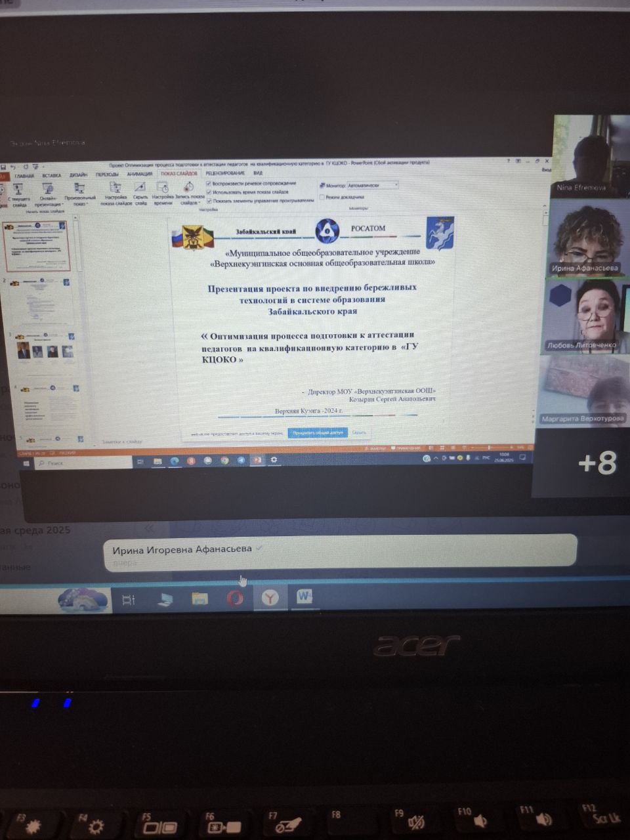Open the 'ВИД' ribbon tab

pos(258,173)
